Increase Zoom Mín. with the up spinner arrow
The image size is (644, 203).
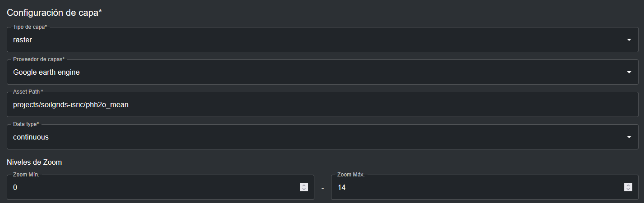[304, 185]
